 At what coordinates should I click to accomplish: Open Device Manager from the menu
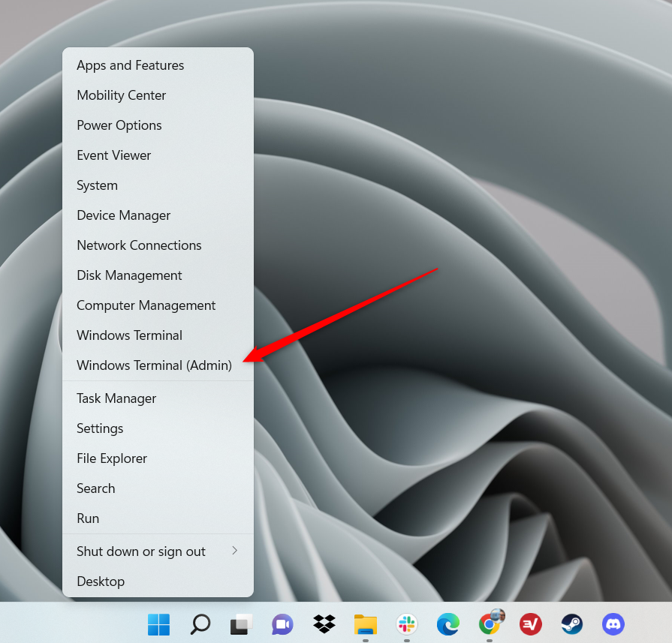pyautogui.click(x=124, y=215)
